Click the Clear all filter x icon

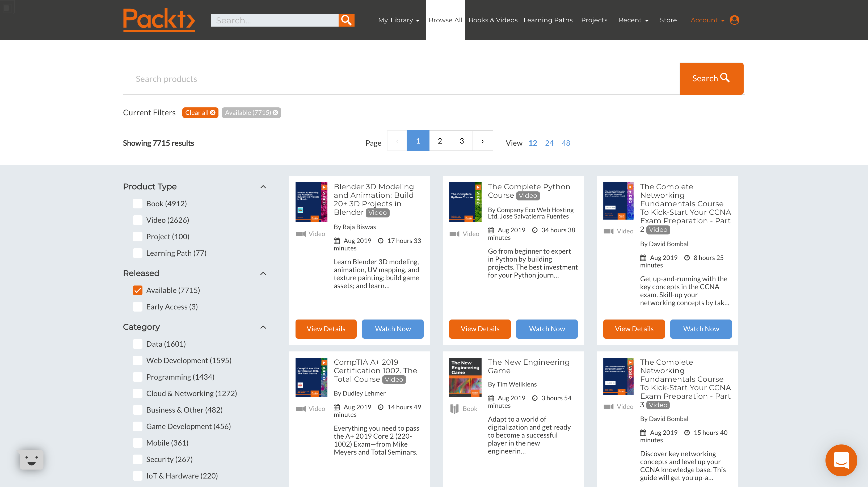point(213,112)
